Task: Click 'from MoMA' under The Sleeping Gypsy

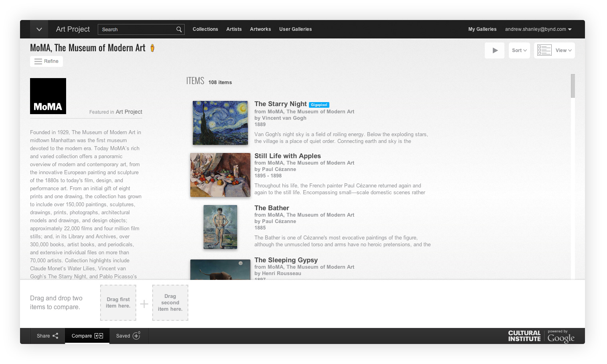Action: 305,267
